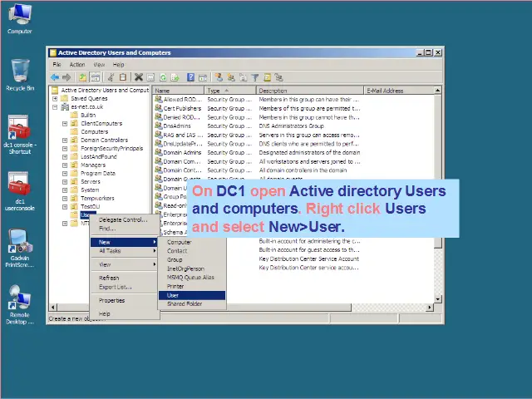Open the Computer desktop icon
Screen dimensions: 532x399
pyautogui.click(x=20, y=18)
